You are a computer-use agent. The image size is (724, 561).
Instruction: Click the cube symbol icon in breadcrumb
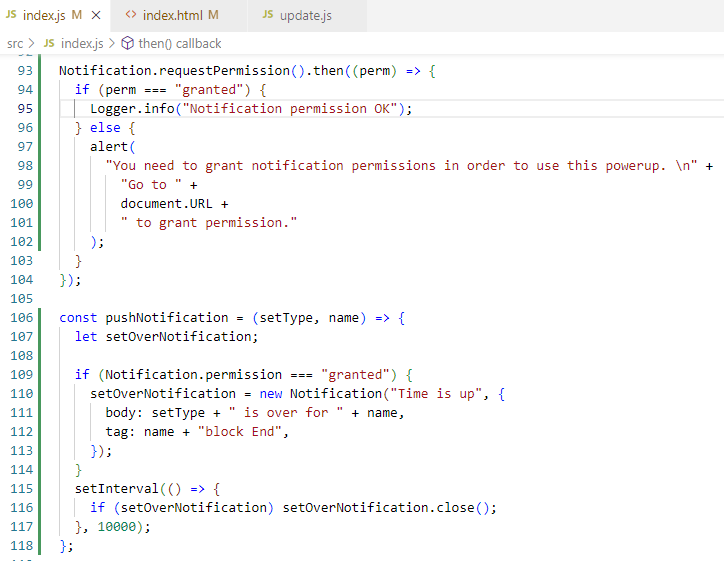click(x=127, y=43)
